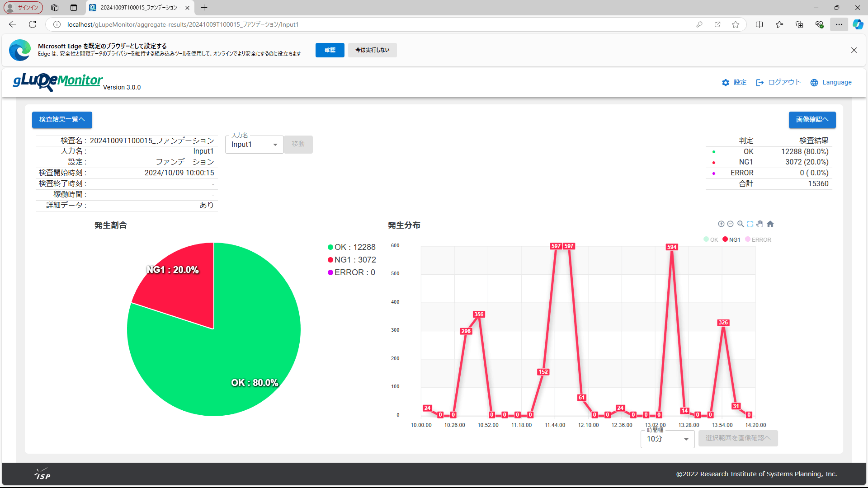Select the magnifier selection zoom tool

click(x=741, y=224)
